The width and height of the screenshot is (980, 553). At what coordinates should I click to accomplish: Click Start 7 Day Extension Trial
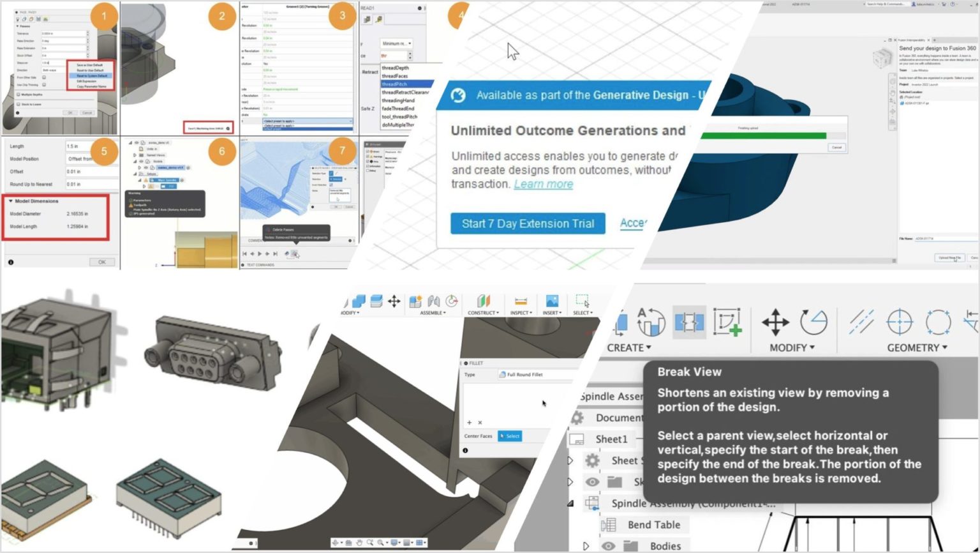coord(528,223)
